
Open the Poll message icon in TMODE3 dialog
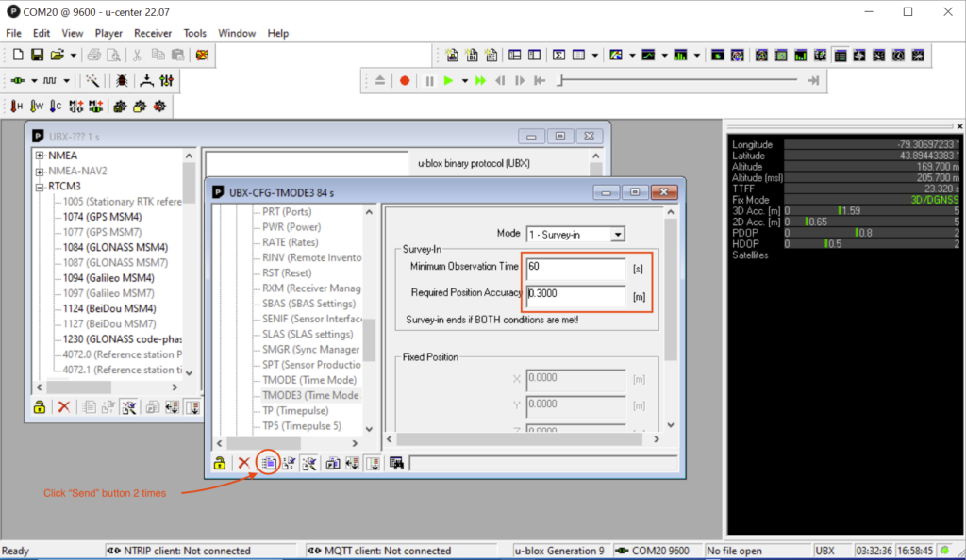(289, 463)
